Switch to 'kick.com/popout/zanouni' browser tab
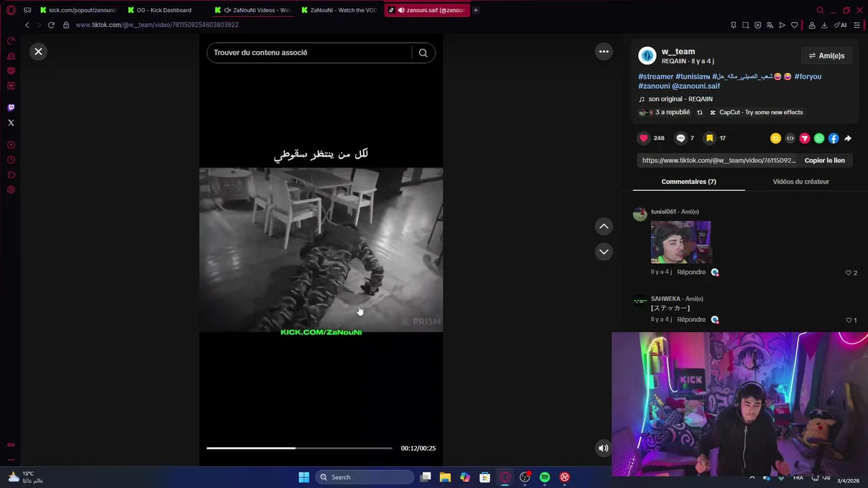This screenshot has width=868, height=488. pyautogui.click(x=77, y=10)
